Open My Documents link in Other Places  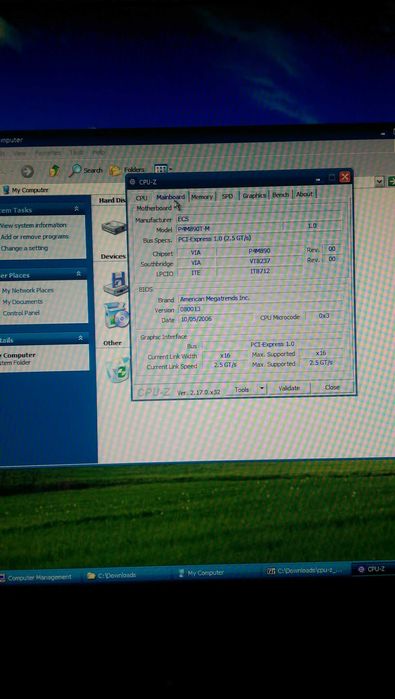tap(22, 302)
